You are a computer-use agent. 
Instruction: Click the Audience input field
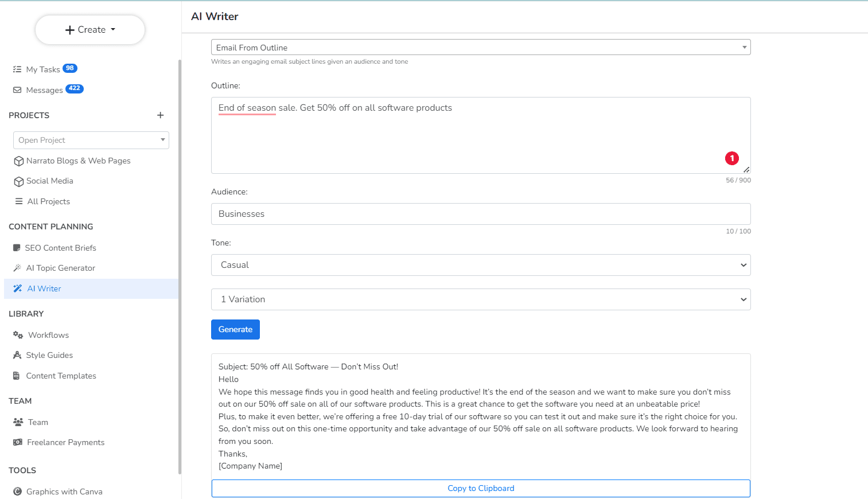coord(481,214)
